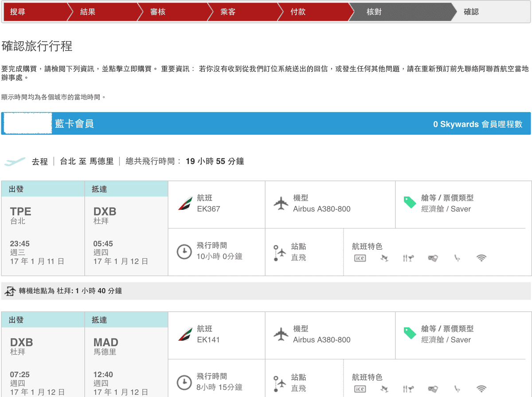This screenshot has width=532, height=397.
Task: Click the transfer icon before 轉機地點為 杜拜
Action: pyautogui.click(x=10, y=291)
